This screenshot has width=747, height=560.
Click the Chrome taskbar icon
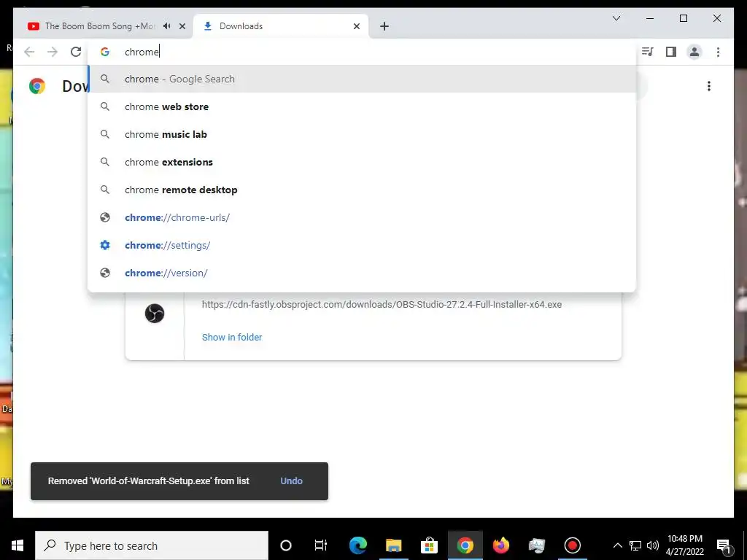465,545
